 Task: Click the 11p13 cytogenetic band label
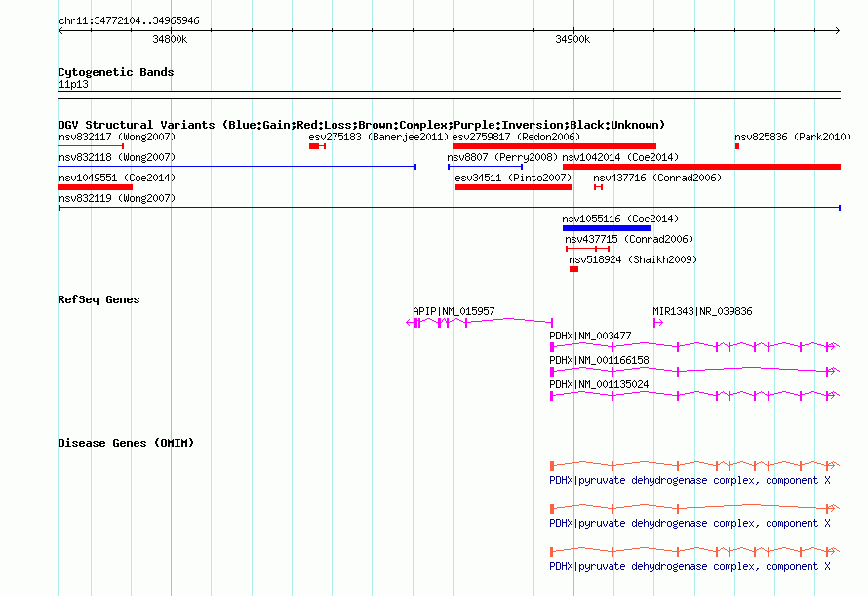[73, 84]
